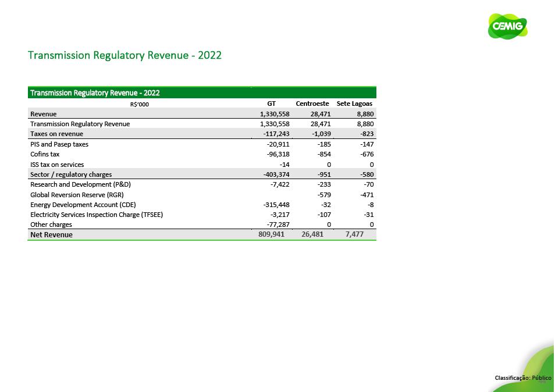Select 'Electricity Services Inspection Charge (TFSEE)' label

(x=96, y=215)
